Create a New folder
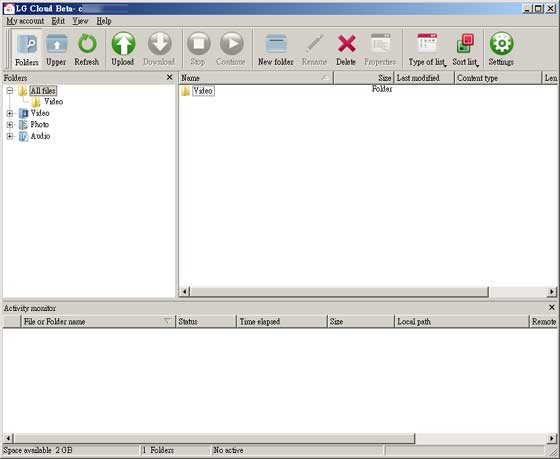The image size is (560, 459). click(276, 49)
